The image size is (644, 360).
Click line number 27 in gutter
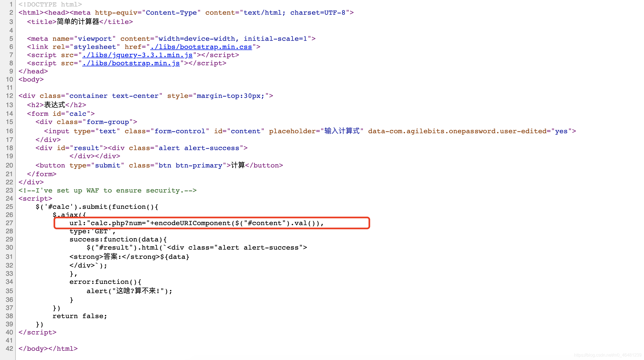[9, 223]
